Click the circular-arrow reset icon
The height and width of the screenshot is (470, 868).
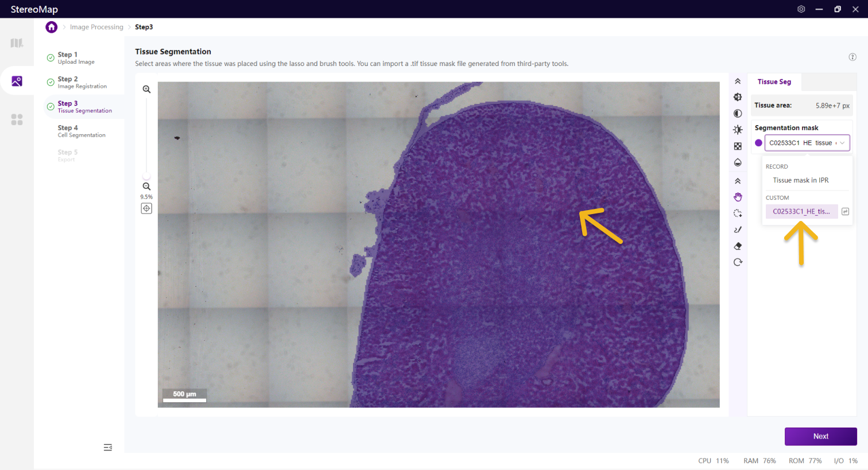[738, 262]
